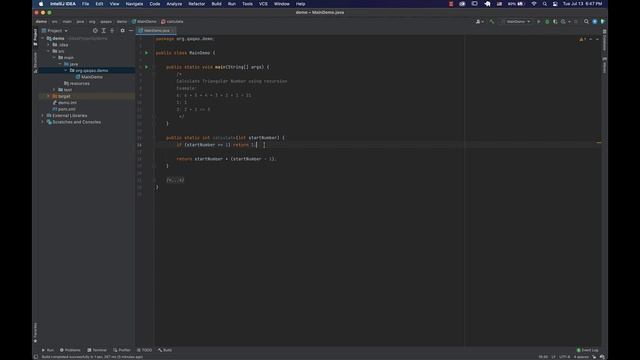This screenshot has width=640, height=360.
Task: Expand the test folder
Action: [54, 90]
